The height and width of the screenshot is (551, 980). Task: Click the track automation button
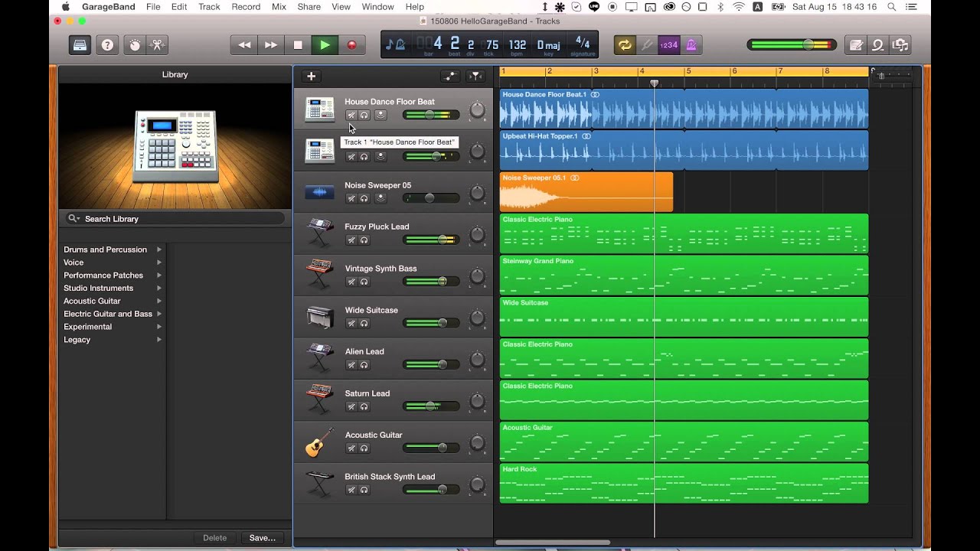[x=450, y=76]
